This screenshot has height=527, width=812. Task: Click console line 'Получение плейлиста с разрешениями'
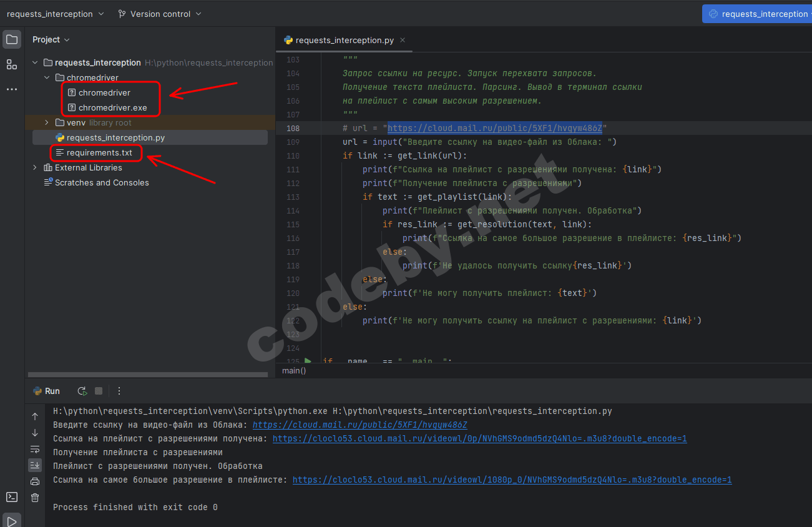[138, 452]
